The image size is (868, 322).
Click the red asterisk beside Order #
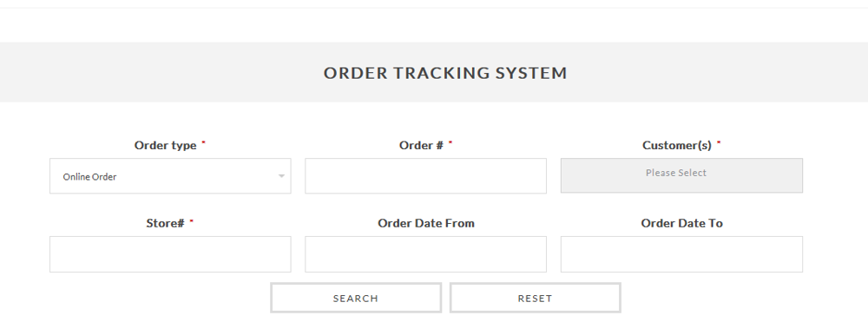click(450, 142)
